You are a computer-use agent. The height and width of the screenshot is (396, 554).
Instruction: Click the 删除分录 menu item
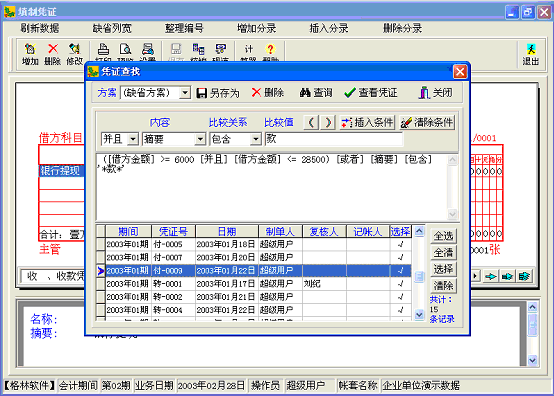click(x=402, y=28)
